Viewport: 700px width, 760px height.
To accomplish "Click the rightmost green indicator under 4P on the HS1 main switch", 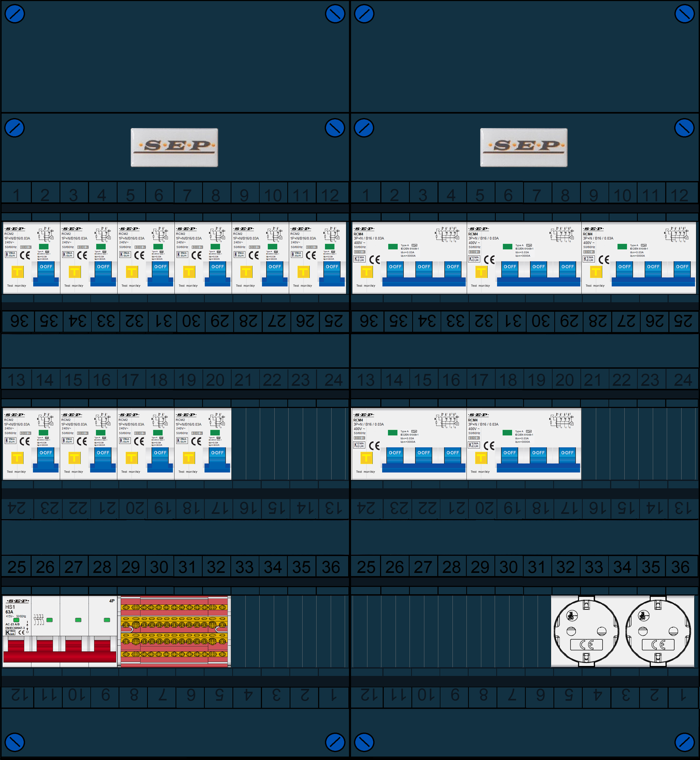I will 107,620.
